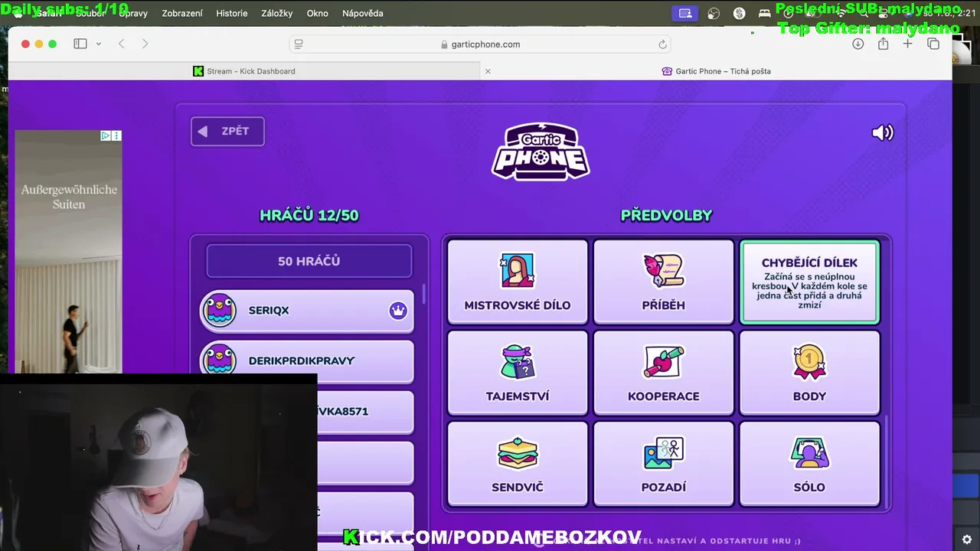Image resolution: width=980 pixels, height=551 pixels.
Task: Switch to the Stream - Kick Dashboard tab
Action: pyautogui.click(x=244, y=71)
